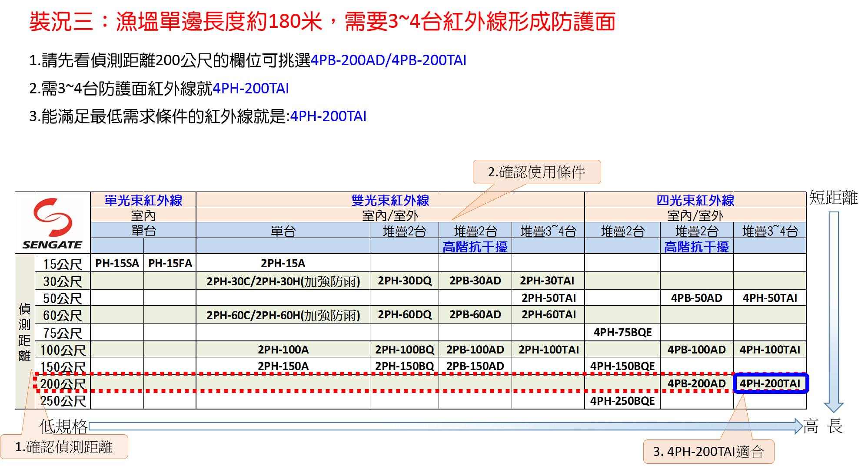Image resolution: width=868 pixels, height=469 pixels.
Task: Click the blue 4PH-200TAI text in line 3
Action: point(328,116)
